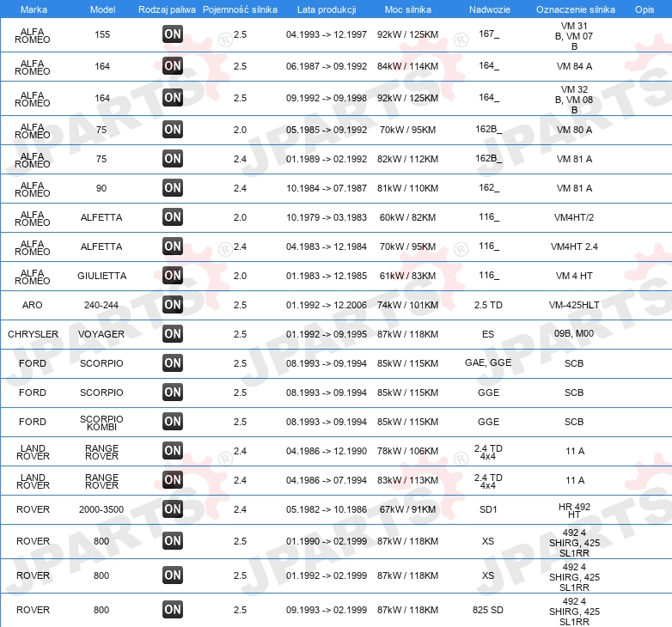Click body code '825 SD'
The height and width of the screenshot is (627, 672).
pos(488,610)
